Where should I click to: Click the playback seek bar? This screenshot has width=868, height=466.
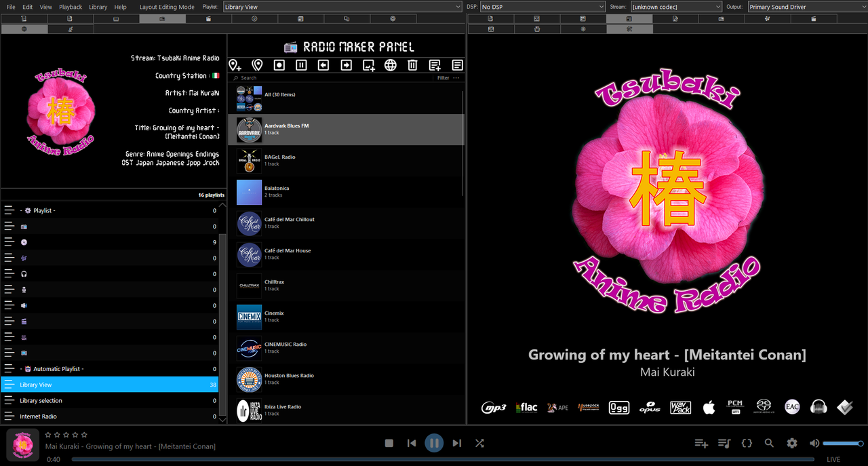pos(443,459)
